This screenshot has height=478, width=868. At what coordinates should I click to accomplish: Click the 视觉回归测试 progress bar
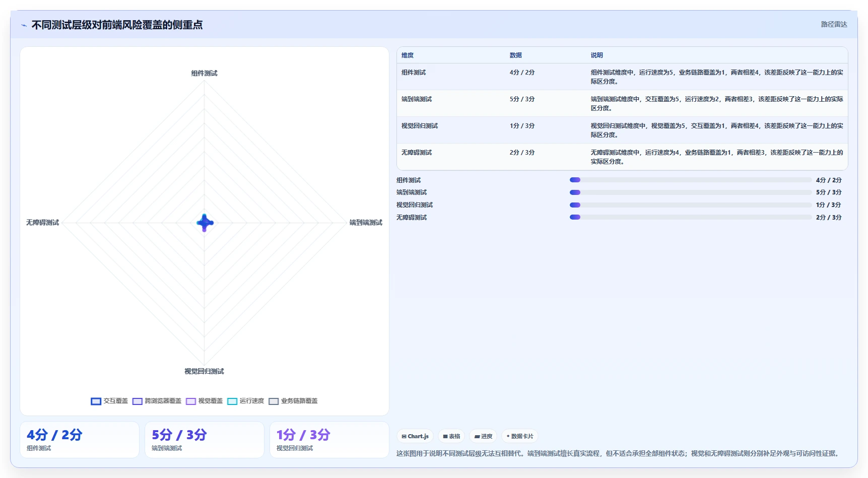pos(690,205)
